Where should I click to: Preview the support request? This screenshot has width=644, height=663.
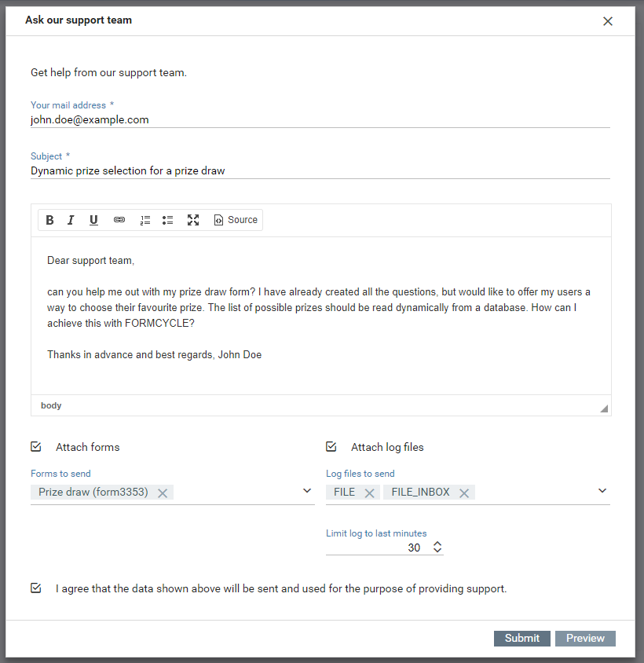pos(585,638)
